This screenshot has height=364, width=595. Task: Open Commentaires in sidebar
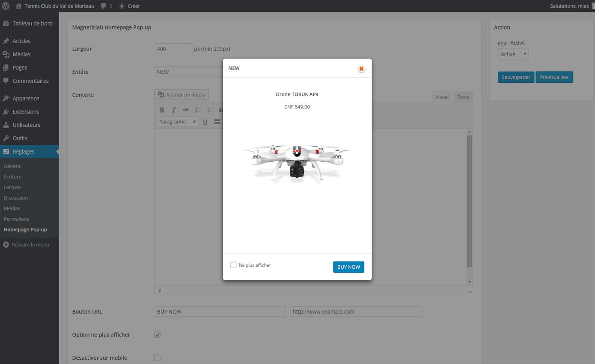(29, 81)
